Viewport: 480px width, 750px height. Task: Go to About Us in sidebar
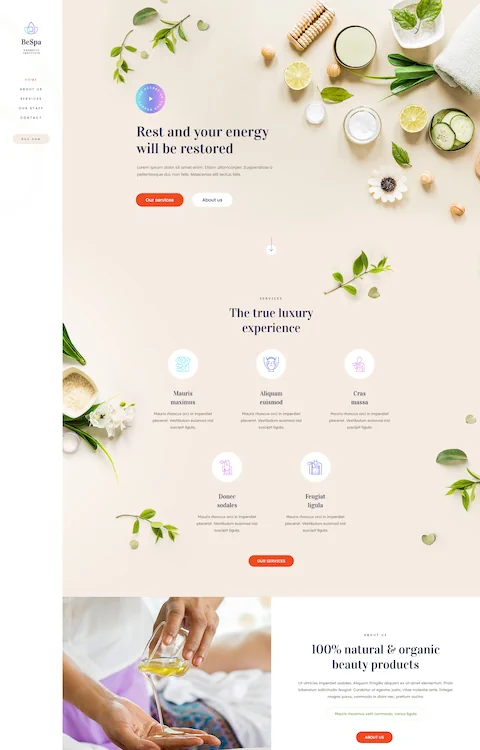tap(31, 89)
